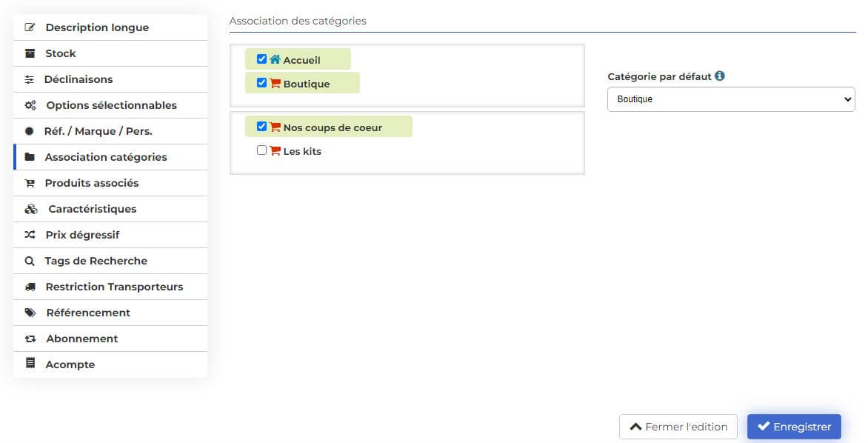The height and width of the screenshot is (443, 868).
Task: Click the Tags de Recherche magnifier icon
Action: point(30,261)
